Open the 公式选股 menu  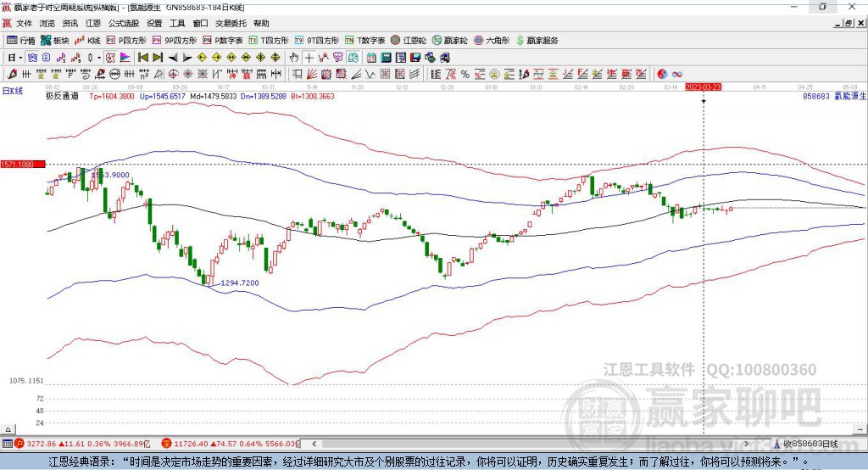point(124,23)
